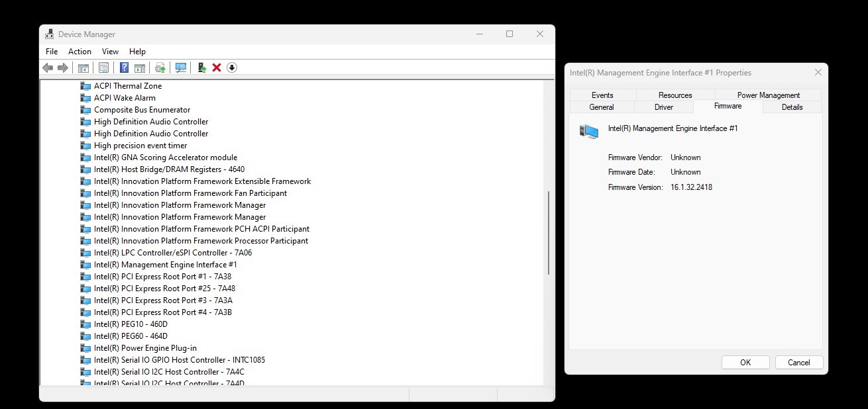Click the device icon beside ACPI Wake Alarm
868x409 pixels.
[85, 98]
